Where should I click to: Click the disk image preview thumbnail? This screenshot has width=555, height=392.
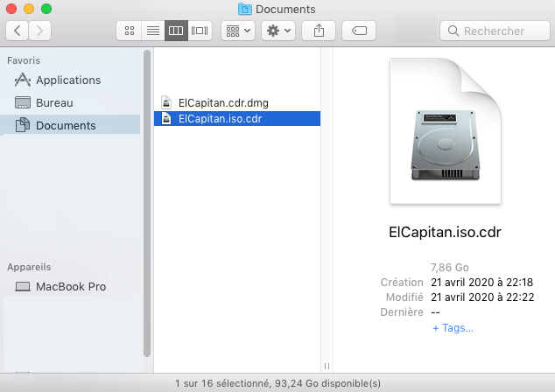[x=446, y=131]
